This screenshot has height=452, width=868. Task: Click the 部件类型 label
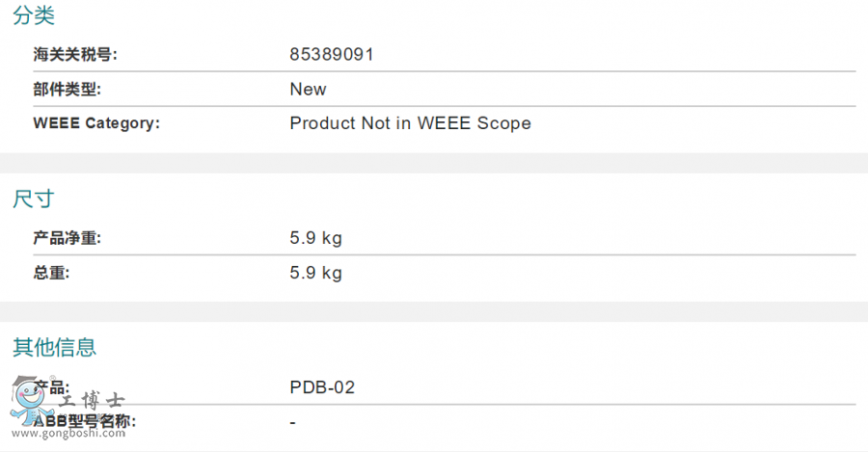(67, 90)
